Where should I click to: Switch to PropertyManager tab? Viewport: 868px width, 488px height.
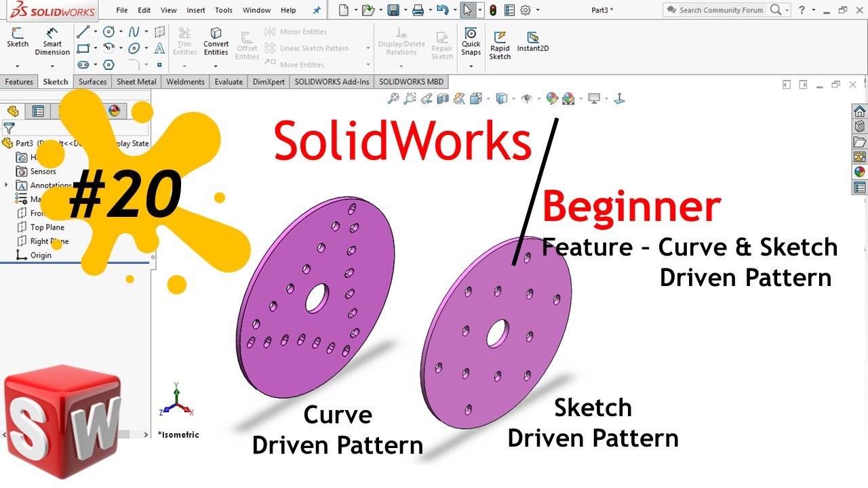[38, 111]
